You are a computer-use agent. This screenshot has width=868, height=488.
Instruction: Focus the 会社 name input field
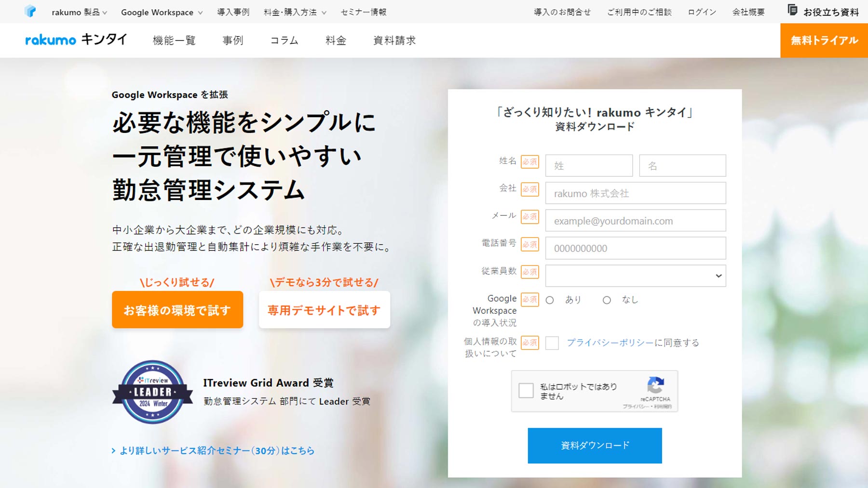pos(636,193)
